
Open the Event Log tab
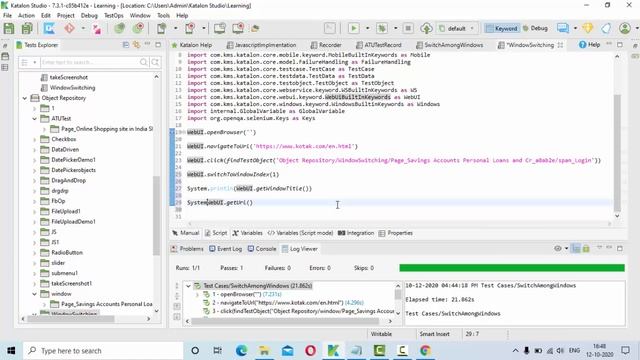225,249
